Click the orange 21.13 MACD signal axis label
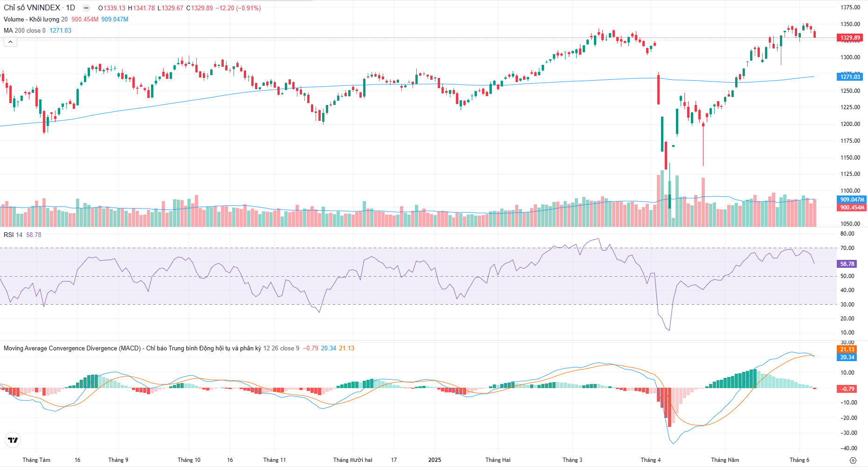The image size is (868, 467). click(847, 349)
